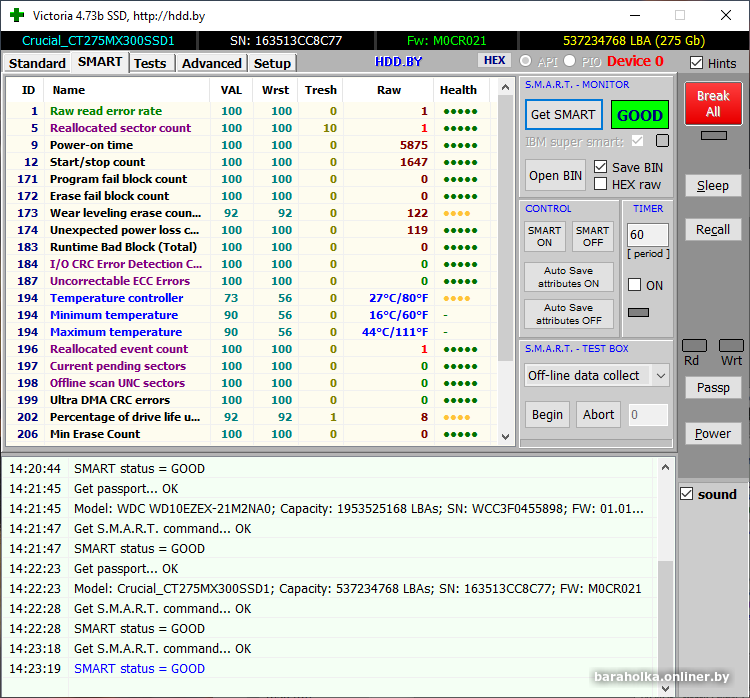Viewport: 750px width, 698px height.
Task: Click the empty box next to IBM super smart
Action: click(662, 141)
